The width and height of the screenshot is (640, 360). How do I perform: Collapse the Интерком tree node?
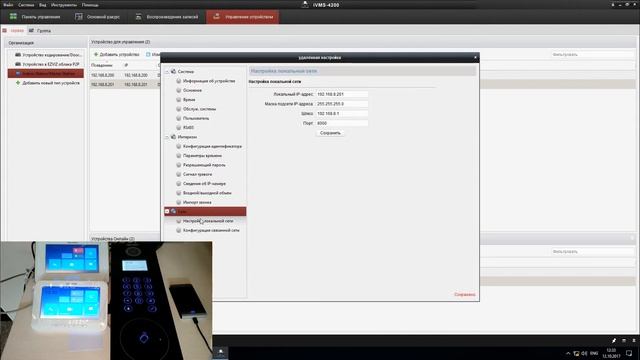click(167, 137)
